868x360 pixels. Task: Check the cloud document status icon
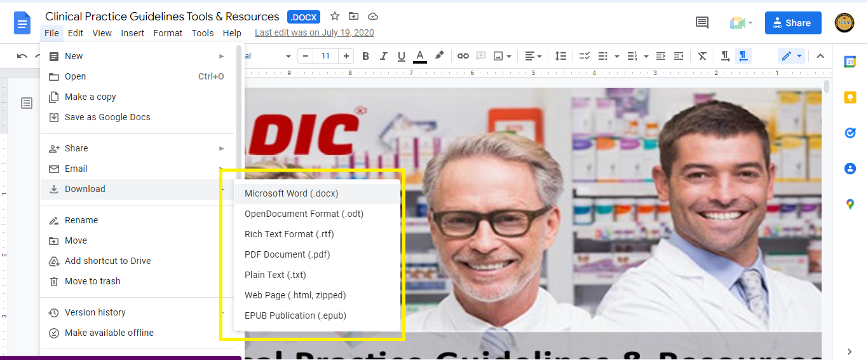click(373, 17)
